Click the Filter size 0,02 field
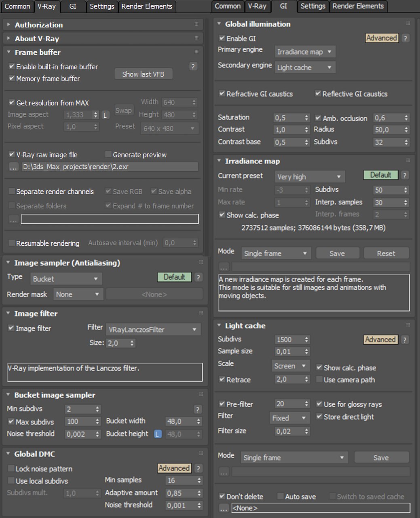The height and width of the screenshot is (518, 420). tap(289, 431)
